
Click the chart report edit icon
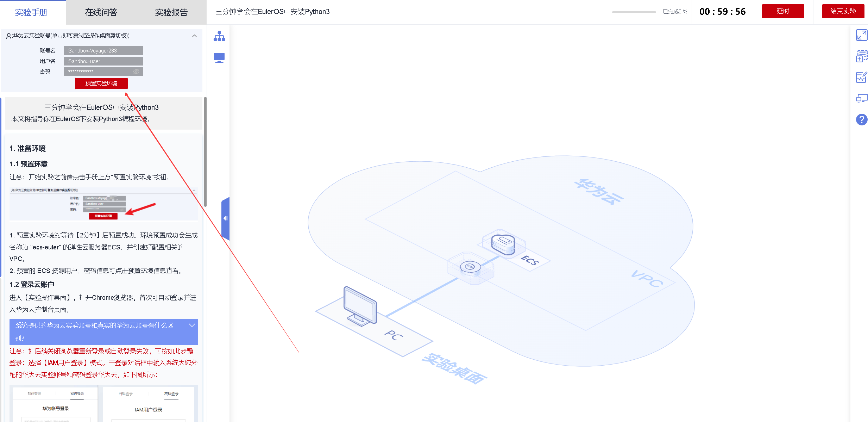[861, 77]
